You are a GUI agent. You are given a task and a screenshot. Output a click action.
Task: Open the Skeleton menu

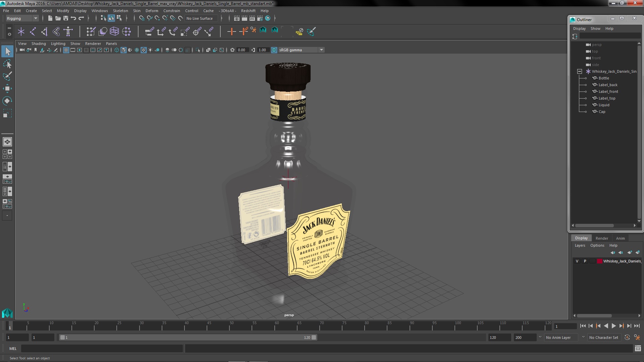[x=120, y=11]
